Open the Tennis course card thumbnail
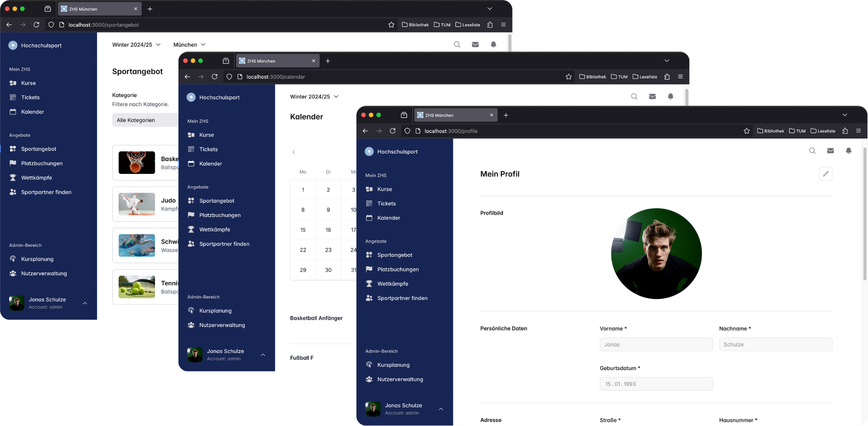 pyautogui.click(x=137, y=287)
